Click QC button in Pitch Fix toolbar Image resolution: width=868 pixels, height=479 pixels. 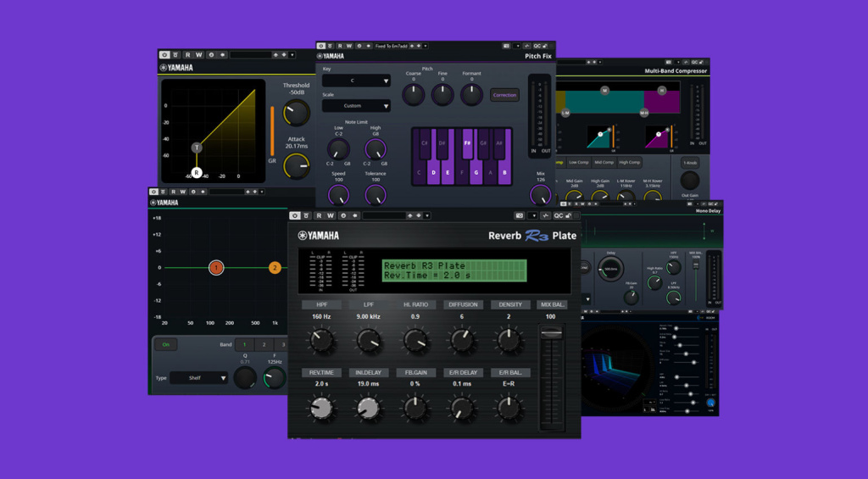[537, 46]
